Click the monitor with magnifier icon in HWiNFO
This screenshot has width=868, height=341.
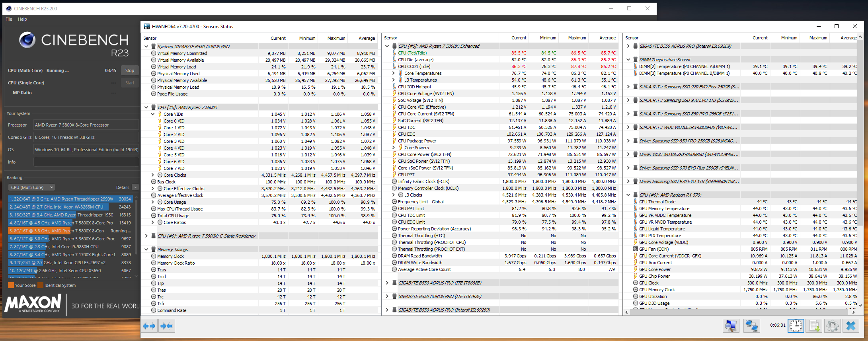coord(731,326)
